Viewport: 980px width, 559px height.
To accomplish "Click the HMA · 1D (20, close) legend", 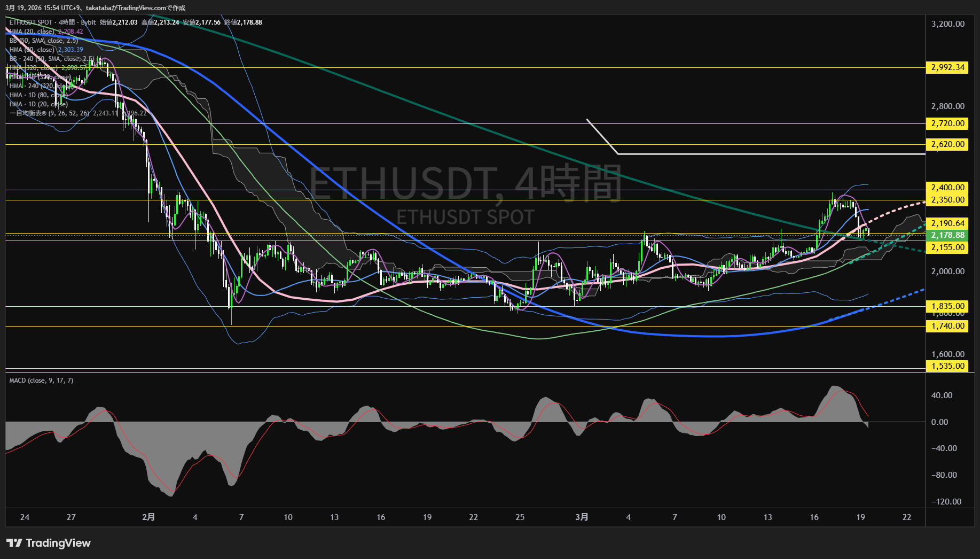I will pos(38,104).
